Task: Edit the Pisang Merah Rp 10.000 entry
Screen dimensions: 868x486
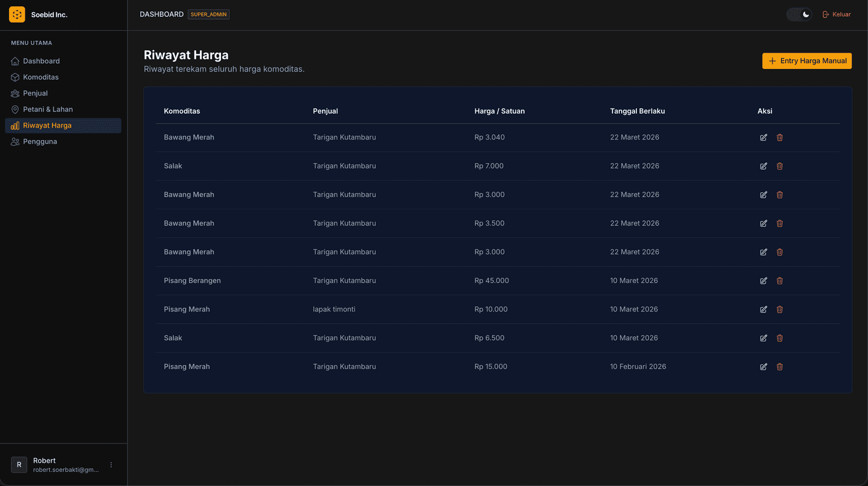Action: [x=763, y=310]
